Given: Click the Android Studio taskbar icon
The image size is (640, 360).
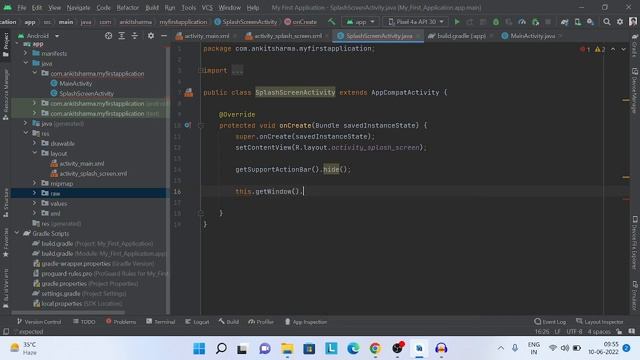Looking at the screenshot, I should (x=419, y=349).
